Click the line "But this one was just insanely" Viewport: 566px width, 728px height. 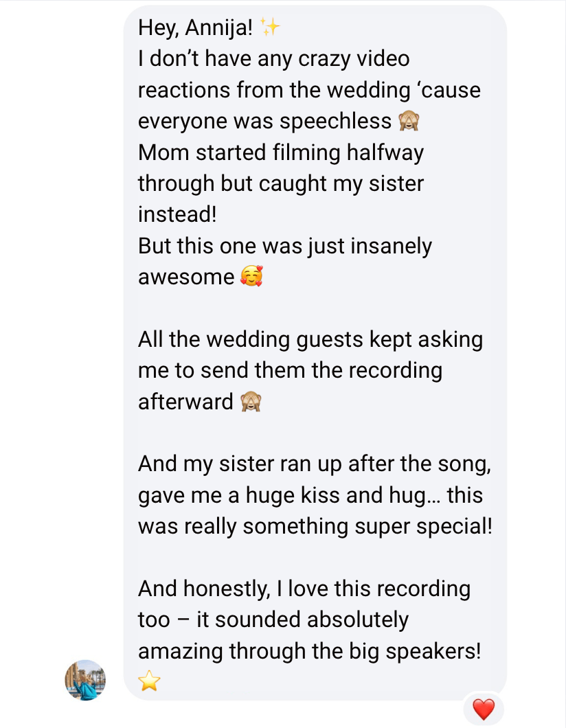(x=285, y=245)
